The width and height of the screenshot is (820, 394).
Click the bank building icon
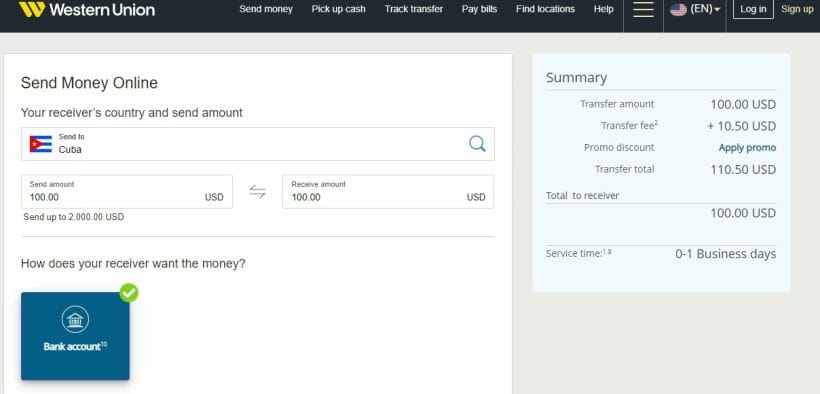pyautogui.click(x=75, y=319)
